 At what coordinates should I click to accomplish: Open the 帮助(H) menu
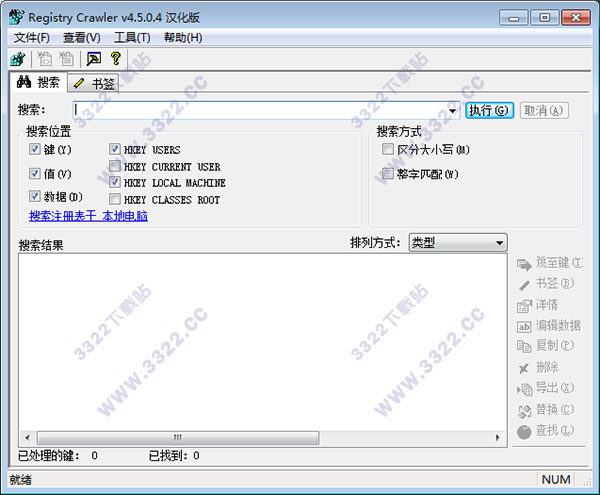click(x=183, y=37)
